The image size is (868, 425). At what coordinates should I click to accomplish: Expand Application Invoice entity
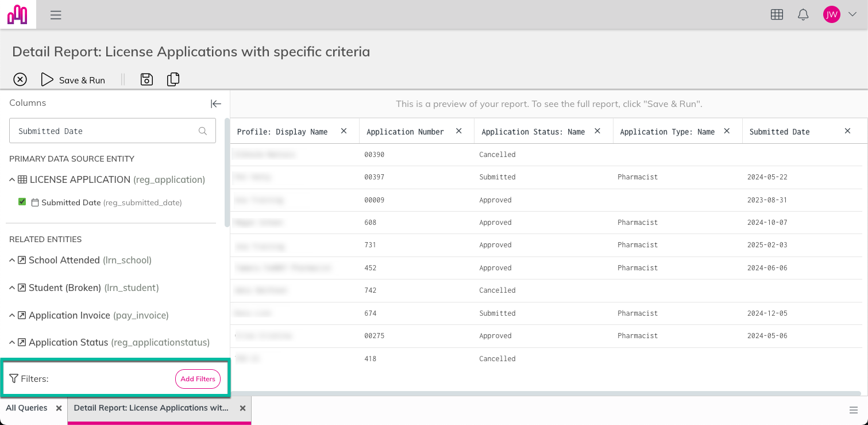point(12,316)
